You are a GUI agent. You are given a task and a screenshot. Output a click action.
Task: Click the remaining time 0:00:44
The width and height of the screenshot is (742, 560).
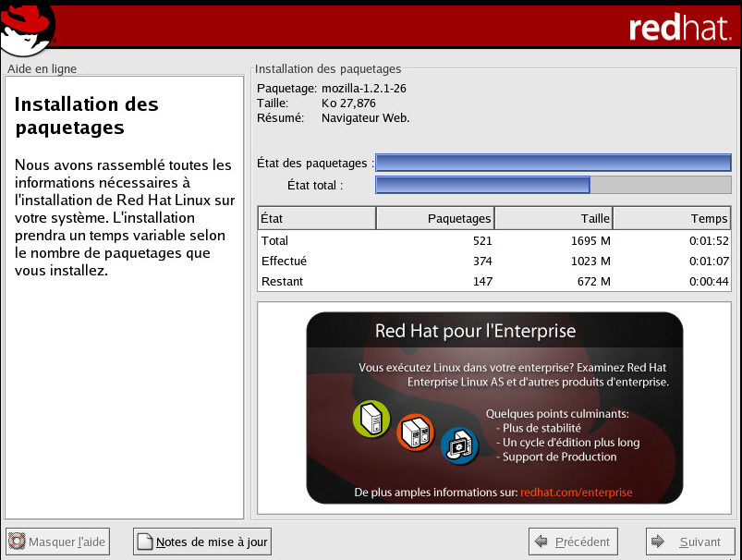(x=709, y=281)
